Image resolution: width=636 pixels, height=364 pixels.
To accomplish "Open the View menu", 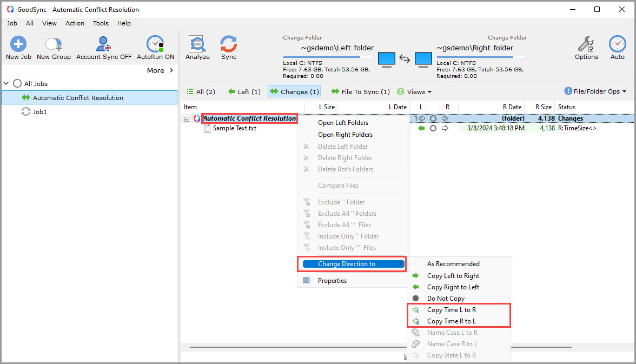I will click(50, 23).
